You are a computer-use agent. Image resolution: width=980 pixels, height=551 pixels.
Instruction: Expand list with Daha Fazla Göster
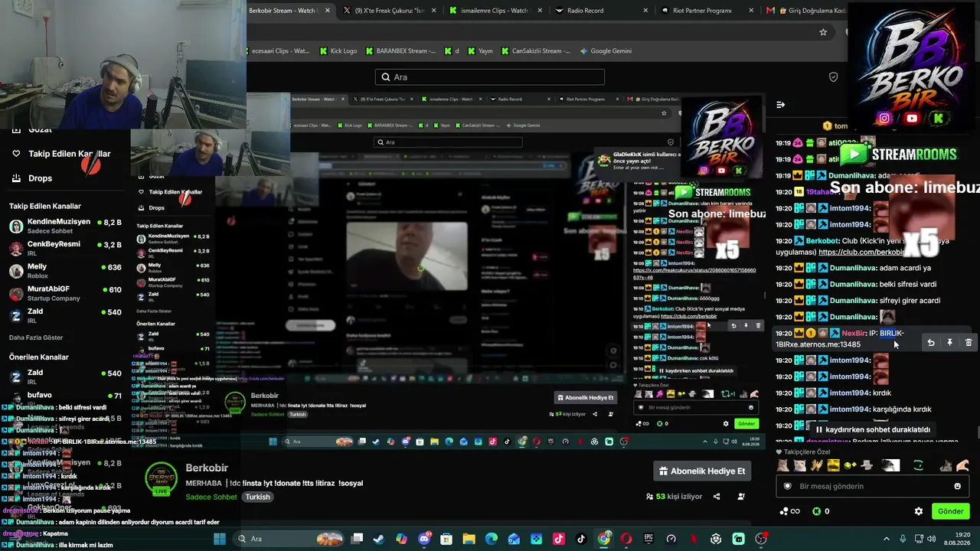[x=36, y=337]
